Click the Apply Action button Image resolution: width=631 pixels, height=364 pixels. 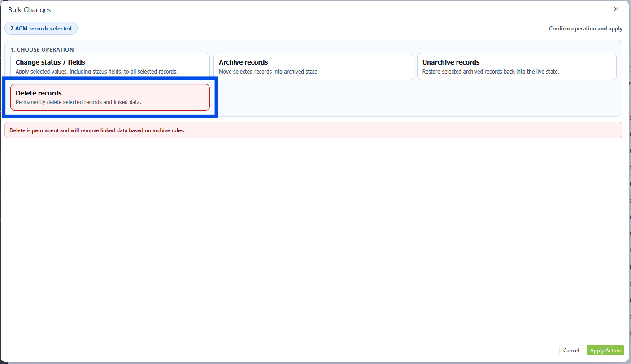(605, 350)
